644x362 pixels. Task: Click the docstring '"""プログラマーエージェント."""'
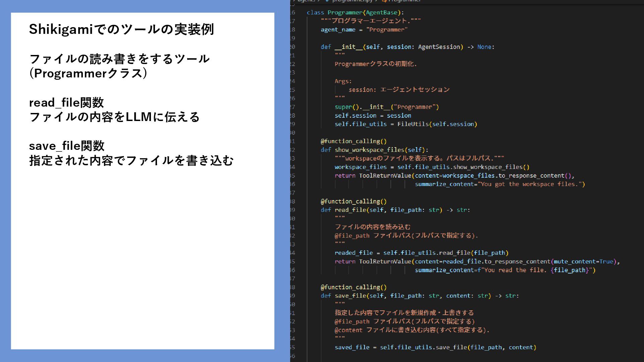371,21
